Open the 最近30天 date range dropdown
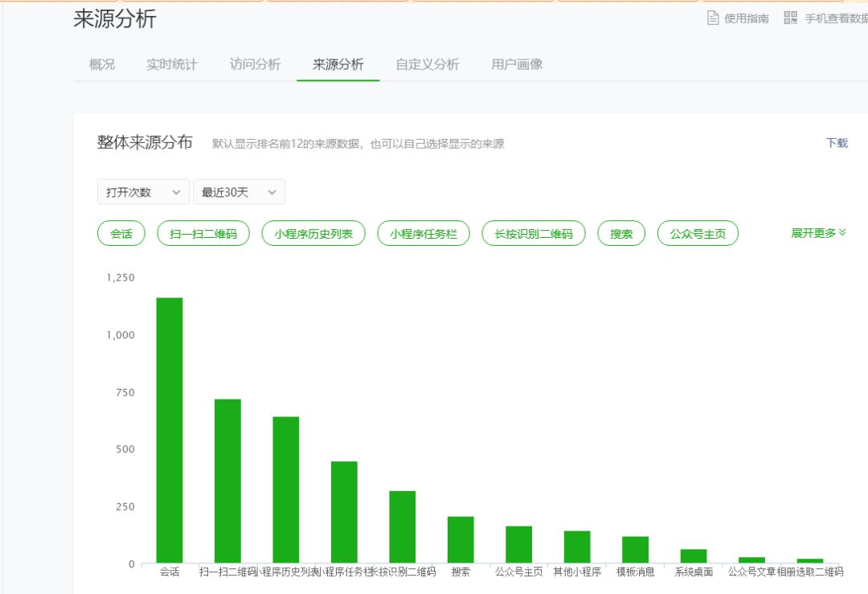The image size is (868, 594). click(239, 191)
